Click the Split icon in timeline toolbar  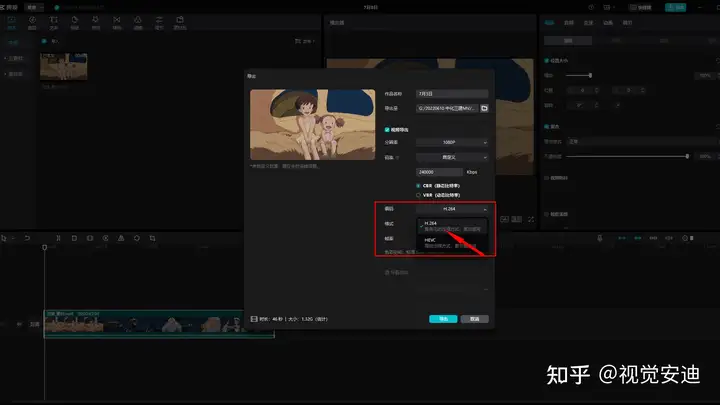(58, 238)
